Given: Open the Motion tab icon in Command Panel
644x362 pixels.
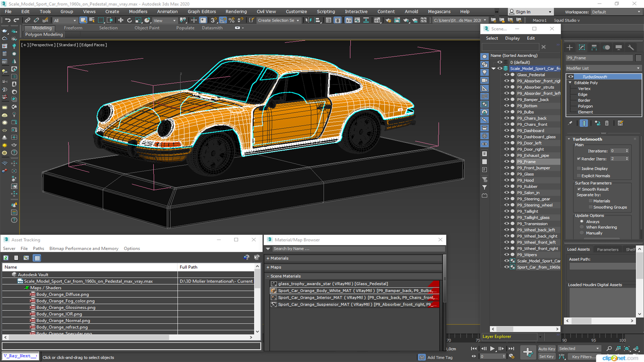Looking at the screenshot, I should click(x=606, y=47).
